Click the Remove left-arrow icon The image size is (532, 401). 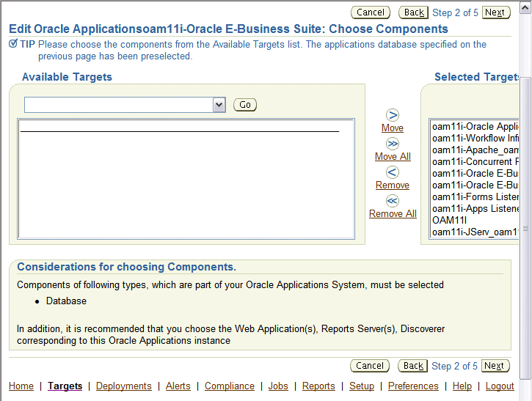click(393, 172)
